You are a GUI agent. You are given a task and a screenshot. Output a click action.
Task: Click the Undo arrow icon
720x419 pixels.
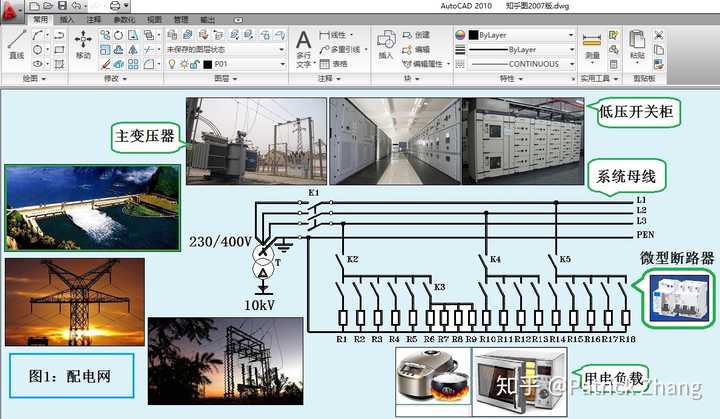[x=76, y=6]
